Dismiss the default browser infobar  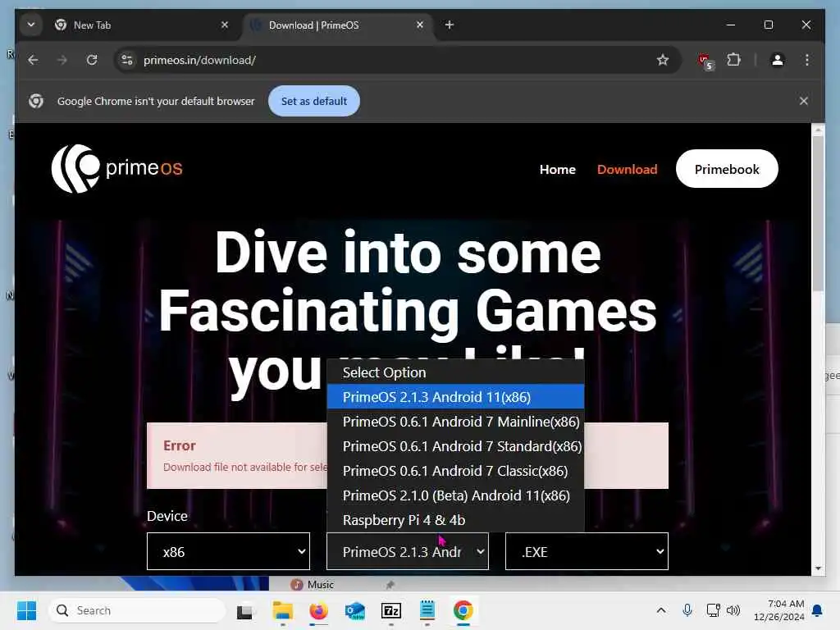tap(804, 101)
